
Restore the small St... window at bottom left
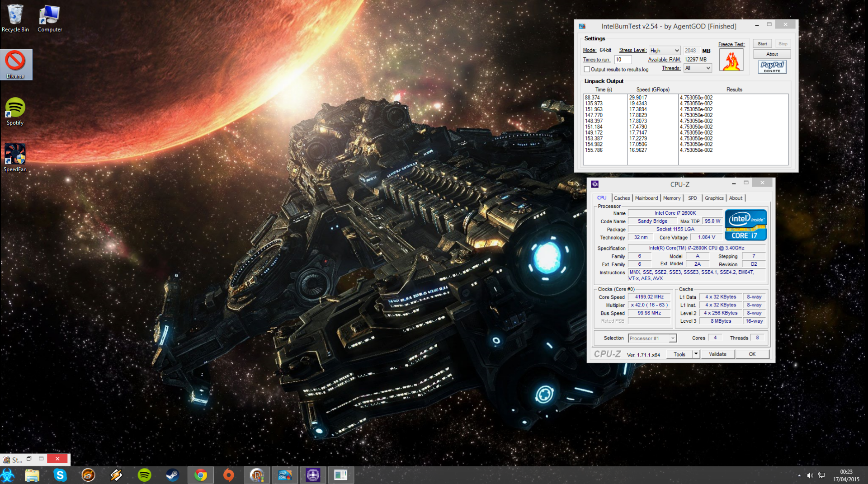pyautogui.click(x=28, y=459)
